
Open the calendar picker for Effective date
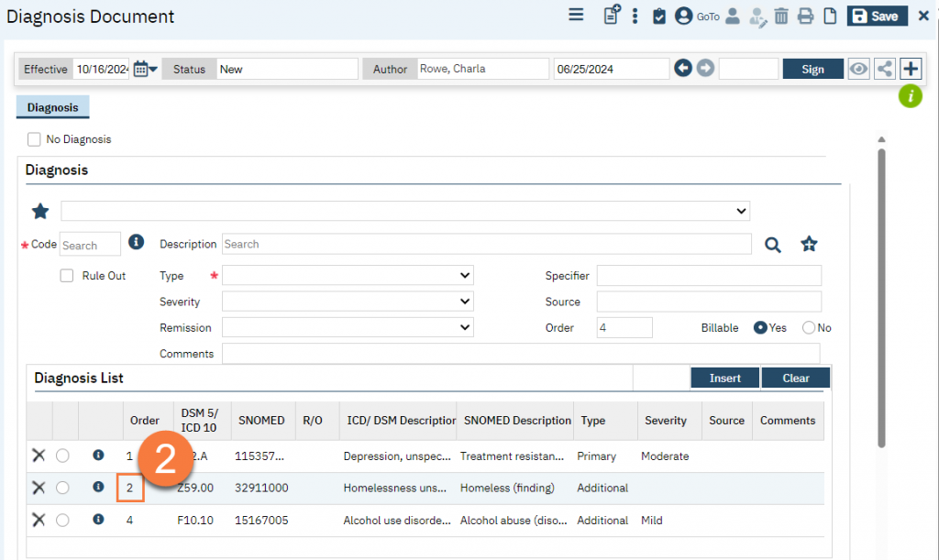(x=145, y=69)
